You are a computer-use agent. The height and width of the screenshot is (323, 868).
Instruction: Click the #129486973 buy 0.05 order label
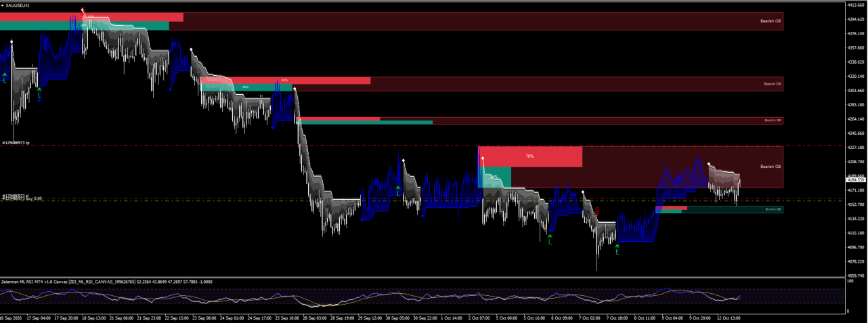(22, 199)
